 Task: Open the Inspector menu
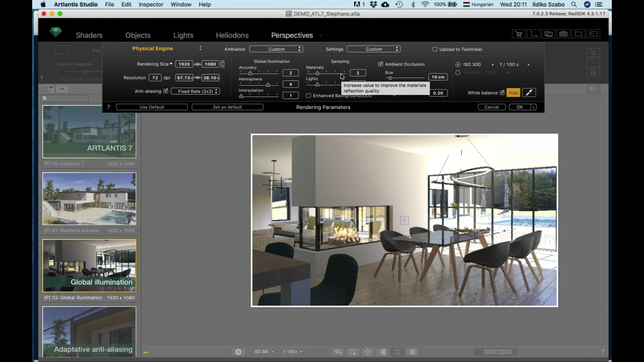(x=151, y=5)
